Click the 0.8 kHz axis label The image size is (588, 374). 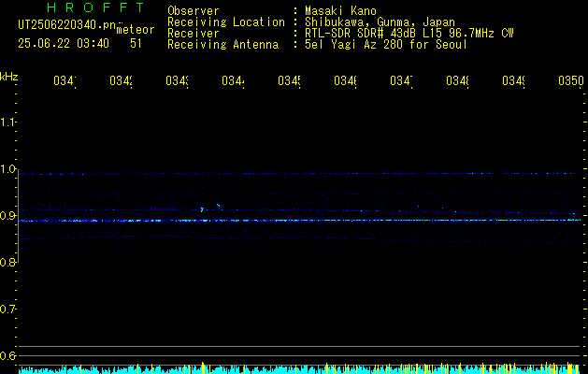pos(7,262)
